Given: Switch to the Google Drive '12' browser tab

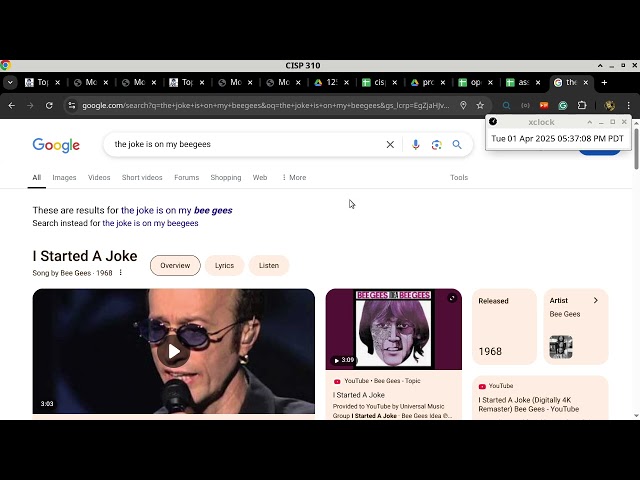Looking at the screenshot, I should tap(331, 82).
